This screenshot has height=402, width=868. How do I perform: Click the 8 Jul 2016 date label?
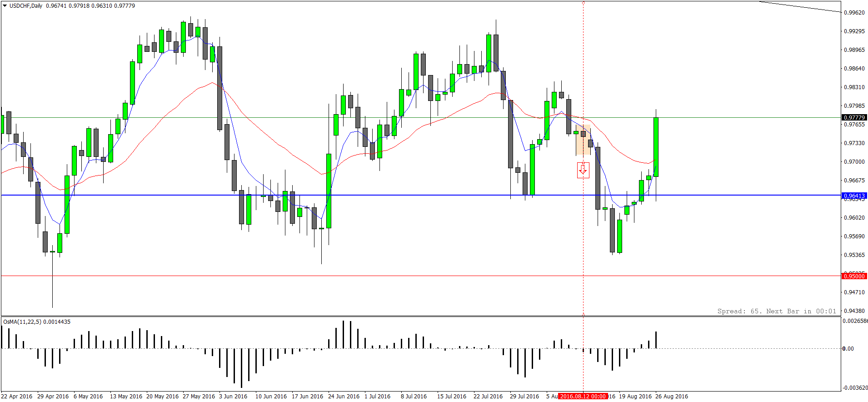[x=414, y=396]
